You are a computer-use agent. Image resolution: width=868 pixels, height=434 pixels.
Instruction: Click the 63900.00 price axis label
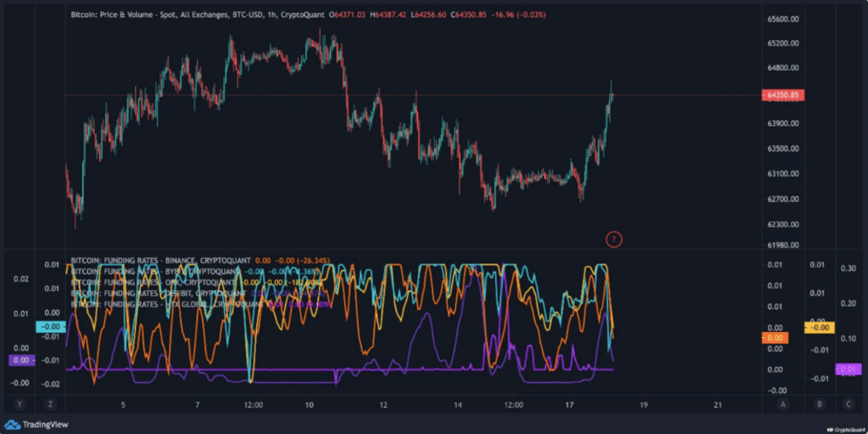tap(783, 123)
